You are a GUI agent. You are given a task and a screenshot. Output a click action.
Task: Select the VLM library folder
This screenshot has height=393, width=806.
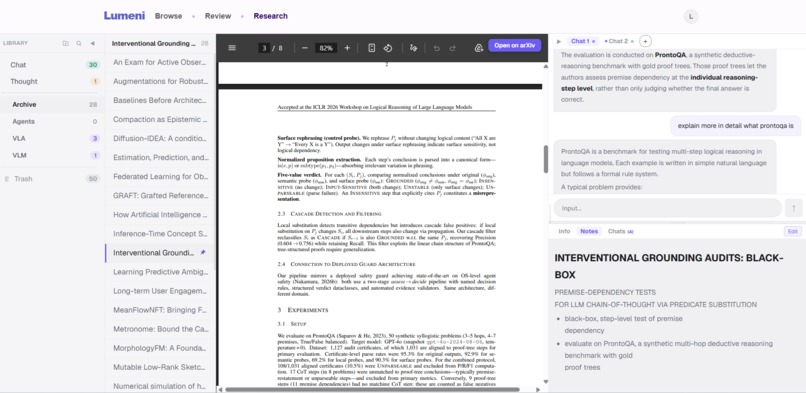(51, 155)
